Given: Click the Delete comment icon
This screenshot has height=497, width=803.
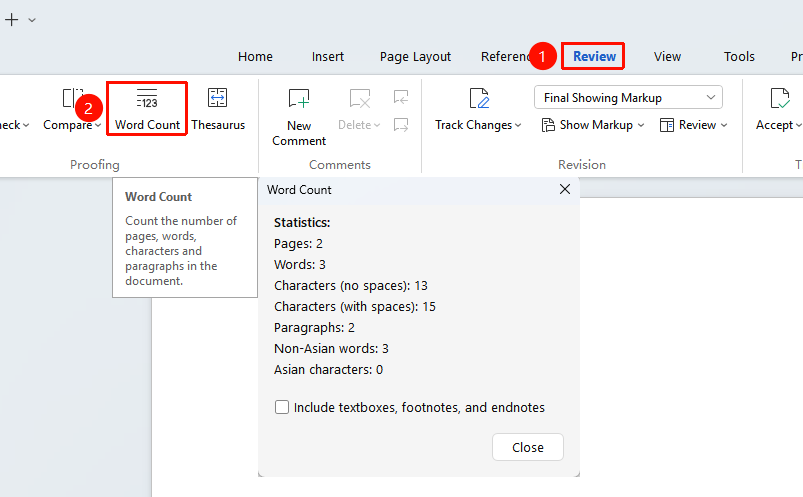Looking at the screenshot, I should [360, 98].
